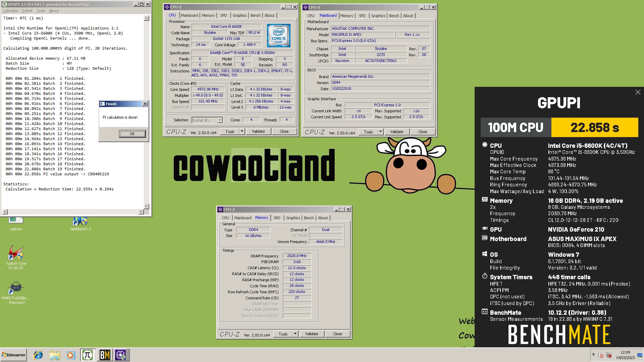Show hidden tray icons arrow

pos(593,355)
